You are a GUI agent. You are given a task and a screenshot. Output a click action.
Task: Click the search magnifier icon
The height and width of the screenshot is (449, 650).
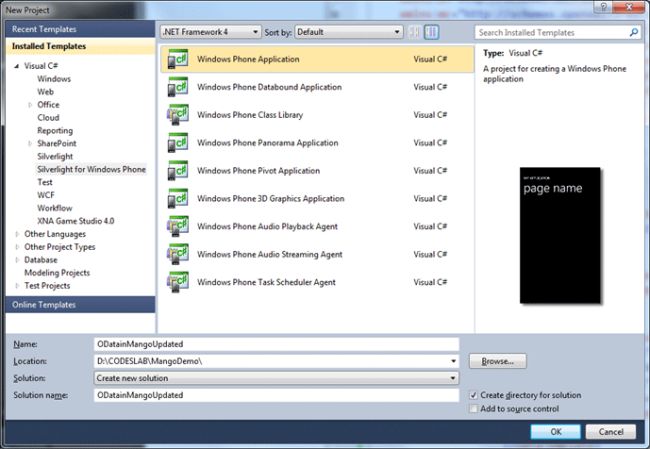pyautogui.click(x=633, y=32)
